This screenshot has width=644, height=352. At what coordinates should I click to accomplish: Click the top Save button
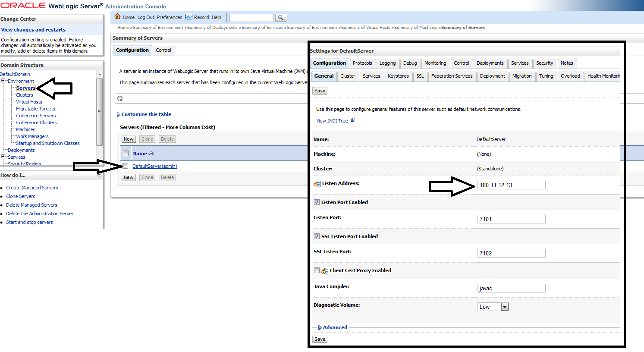320,91
